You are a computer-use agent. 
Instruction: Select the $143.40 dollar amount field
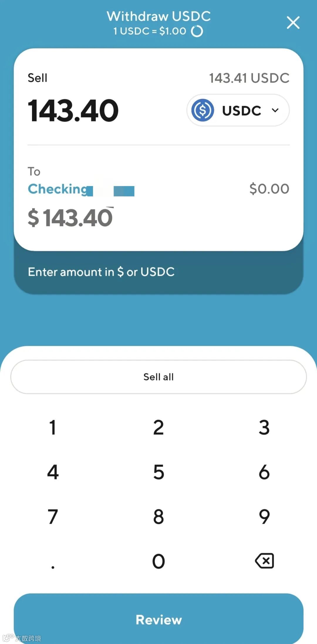[x=70, y=218]
